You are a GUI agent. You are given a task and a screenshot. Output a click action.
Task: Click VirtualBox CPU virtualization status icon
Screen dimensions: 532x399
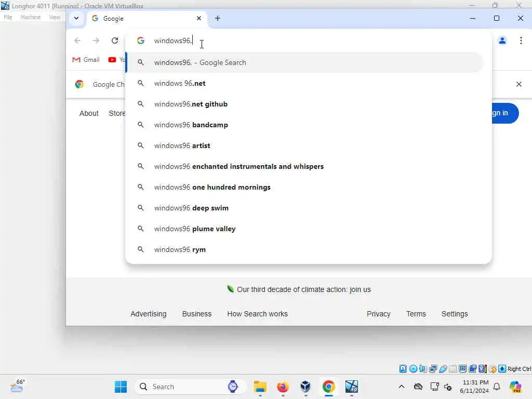pos(483,368)
